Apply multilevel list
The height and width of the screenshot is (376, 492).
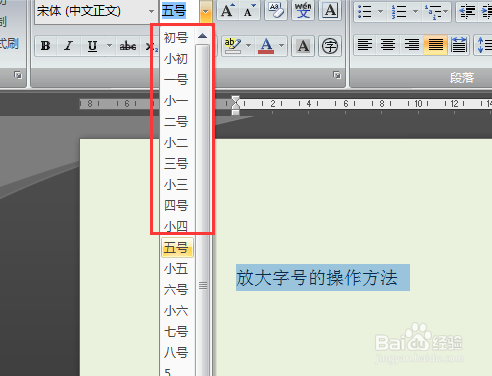(x=433, y=12)
